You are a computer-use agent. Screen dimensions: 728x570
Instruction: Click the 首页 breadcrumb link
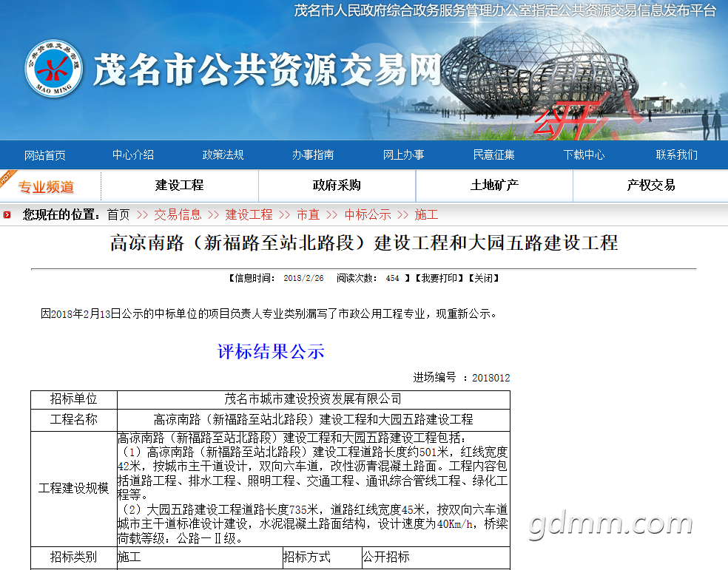pyautogui.click(x=118, y=214)
